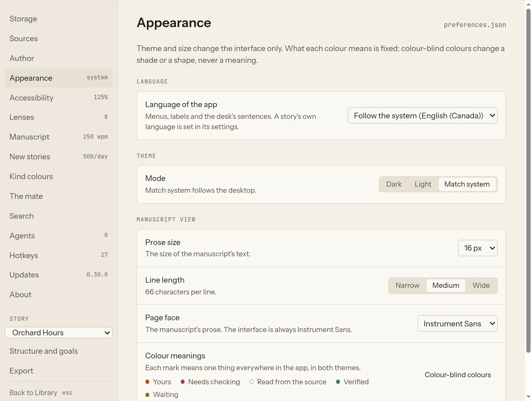This screenshot has width=532, height=401.
Task: Click the magenta Needs checking dot
Action: click(182, 382)
